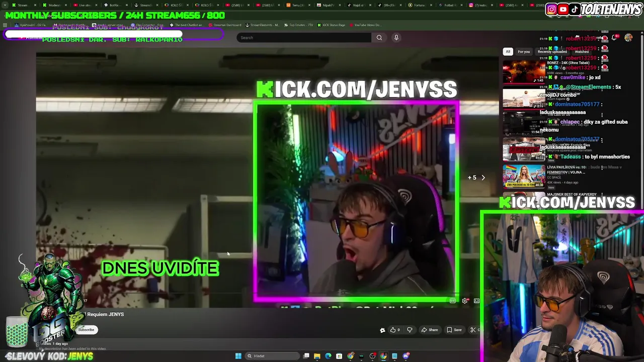Open Microsoft Edge from the taskbar
The width and height of the screenshot is (644, 362).
click(x=328, y=356)
